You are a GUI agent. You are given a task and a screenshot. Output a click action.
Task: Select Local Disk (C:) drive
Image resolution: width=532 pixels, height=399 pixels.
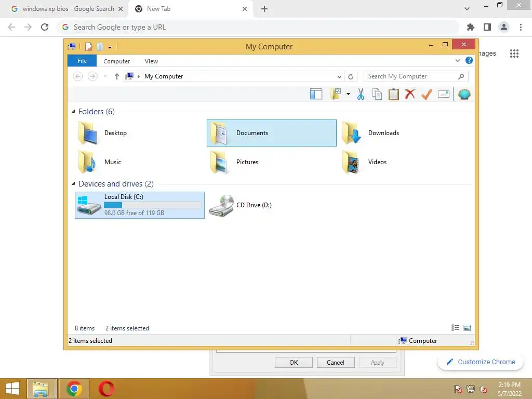pyautogui.click(x=139, y=205)
